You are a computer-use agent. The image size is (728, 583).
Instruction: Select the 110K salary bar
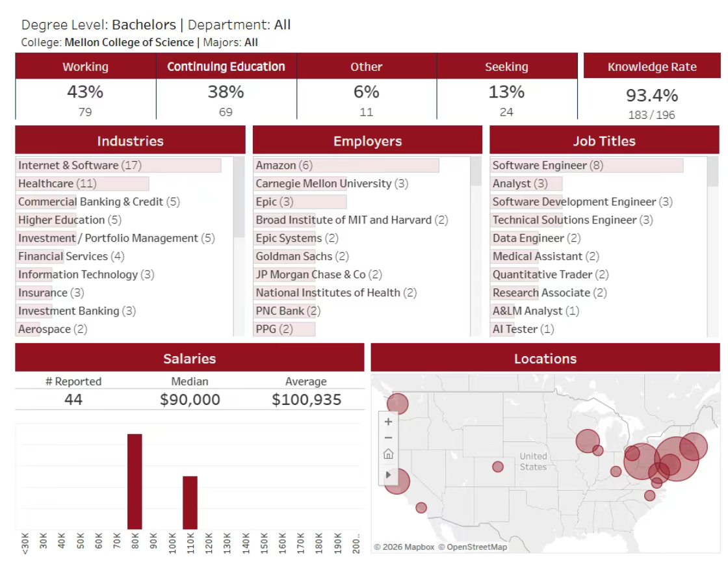pyautogui.click(x=190, y=502)
